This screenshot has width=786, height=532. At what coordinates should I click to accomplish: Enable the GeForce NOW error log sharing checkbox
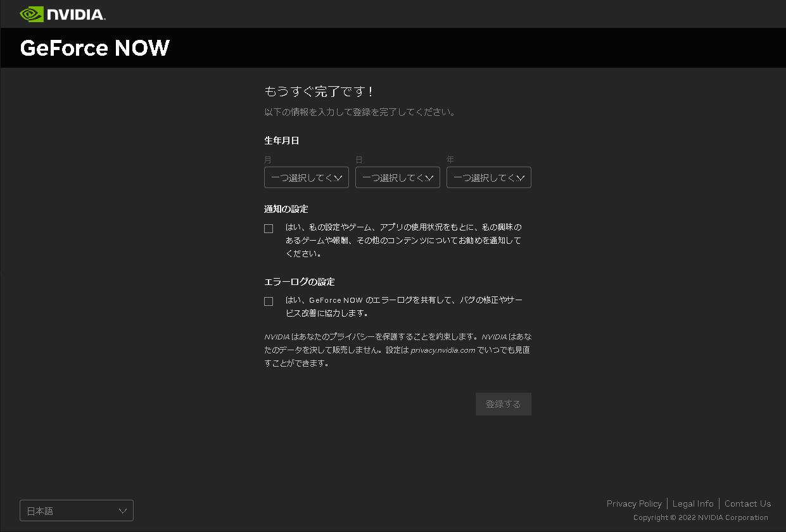(269, 301)
